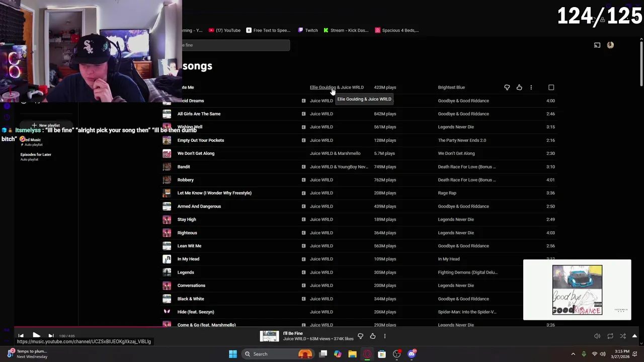Create a playlist with New playlist button

(x=46, y=125)
